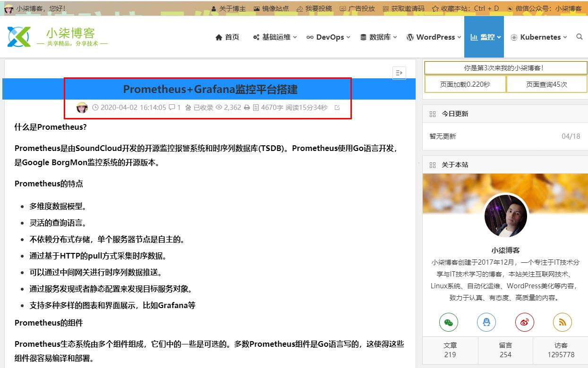Viewport: 588px width, 368px height.
Task: Open the WeChat icon in 关于本站
Action: pyautogui.click(x=449, y=322)
